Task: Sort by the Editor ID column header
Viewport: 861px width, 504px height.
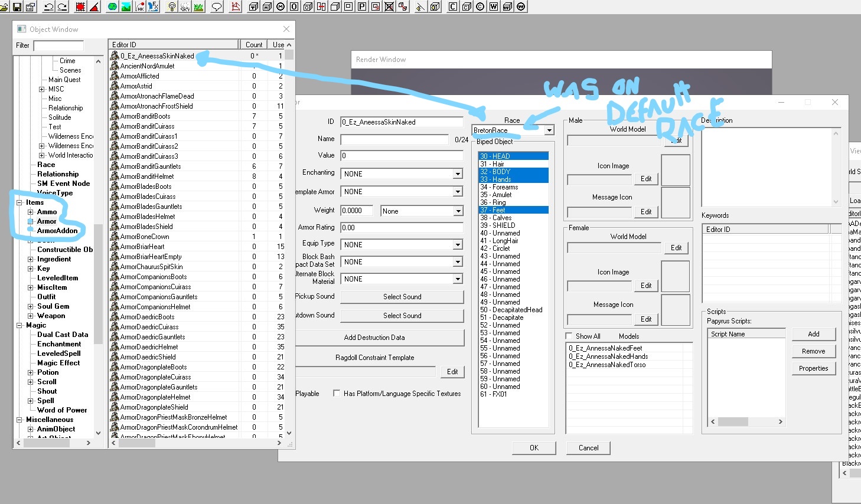Action: click(174, 44)
